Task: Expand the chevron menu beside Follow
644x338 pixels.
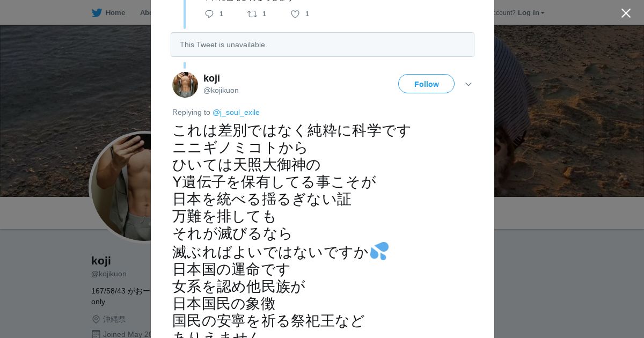Action: pyautogui.click(x=468, y=84)
